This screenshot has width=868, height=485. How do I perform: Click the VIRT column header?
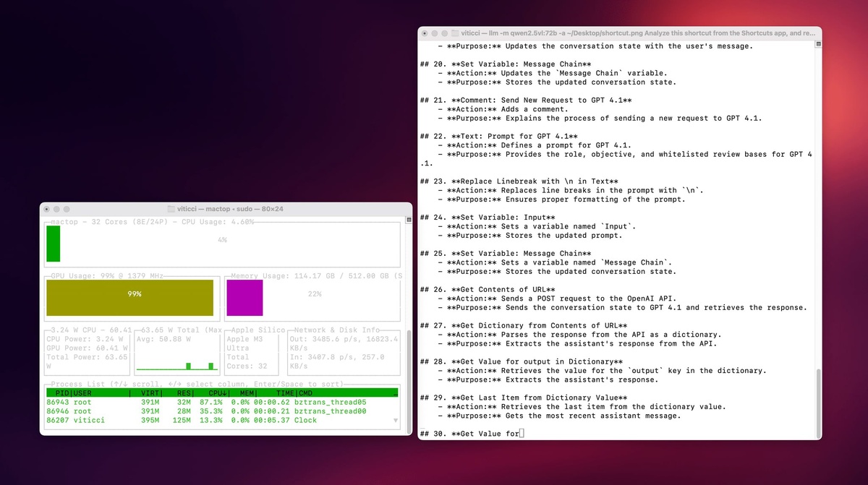tap(151, 393)
